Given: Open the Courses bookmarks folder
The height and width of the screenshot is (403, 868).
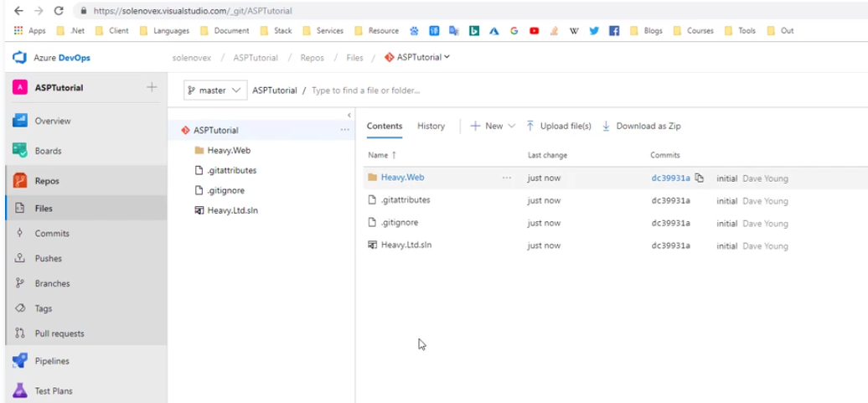Looking at the screenshot, I should pos(693,31).
